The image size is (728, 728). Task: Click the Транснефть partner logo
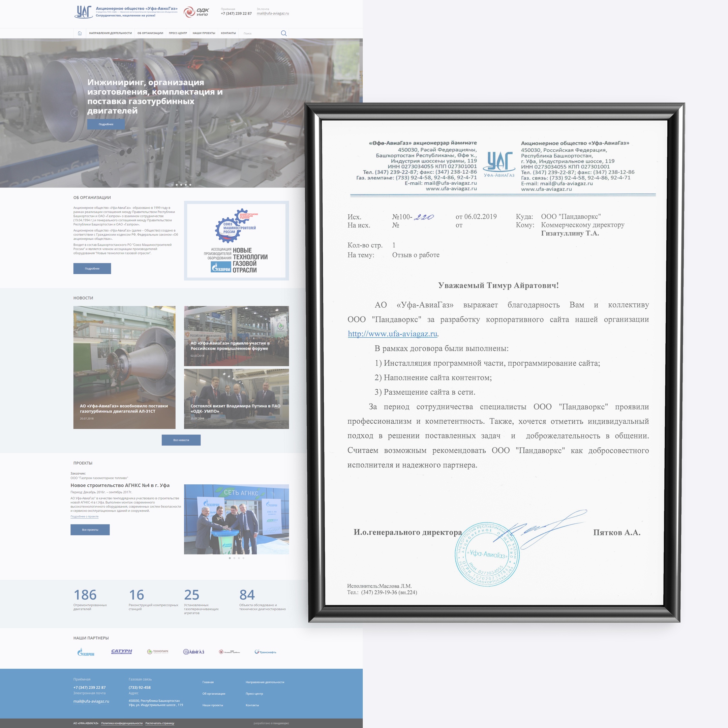(265, 652)
